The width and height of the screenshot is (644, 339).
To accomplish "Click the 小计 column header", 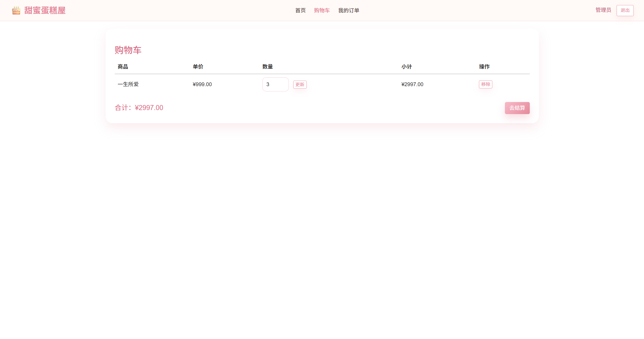I will pos(407,67).
